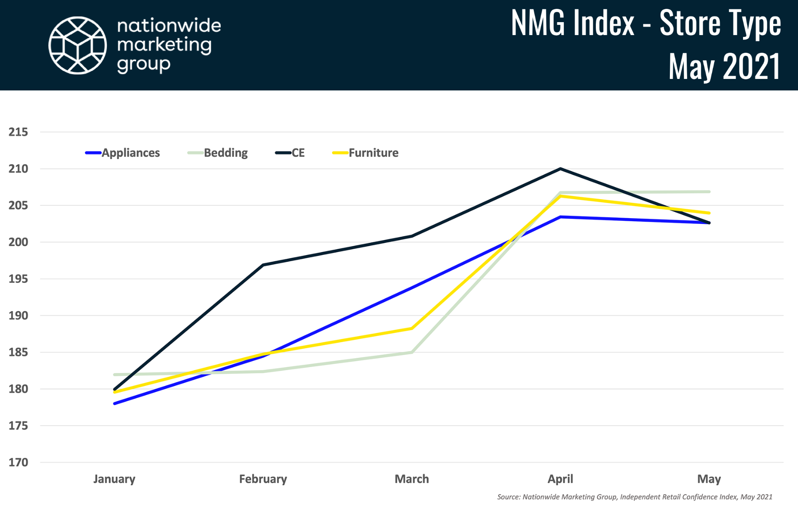Click the CE line peak at April
This screenshot has width=798, height=532.
click(x=560, y=168)
